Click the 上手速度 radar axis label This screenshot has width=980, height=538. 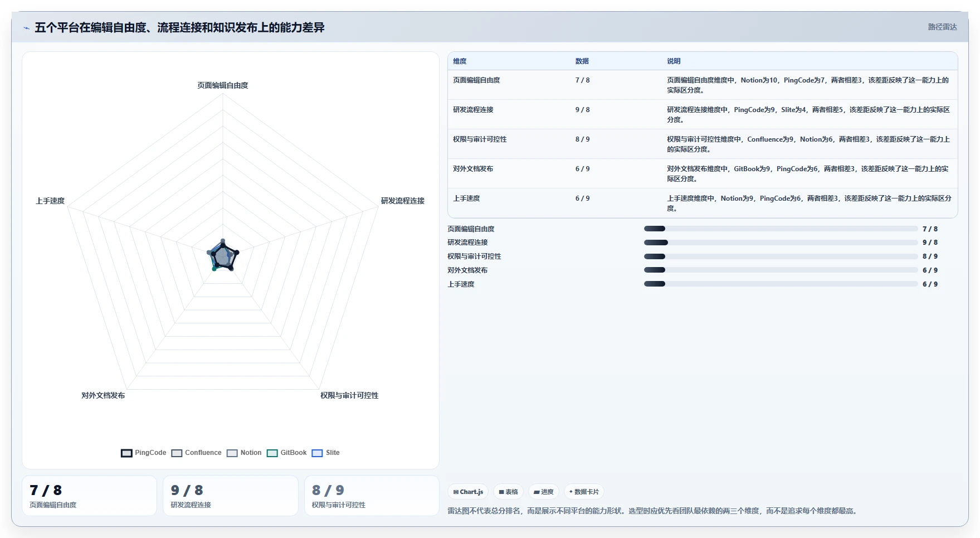pyautogui.click(x=50, y=201)
